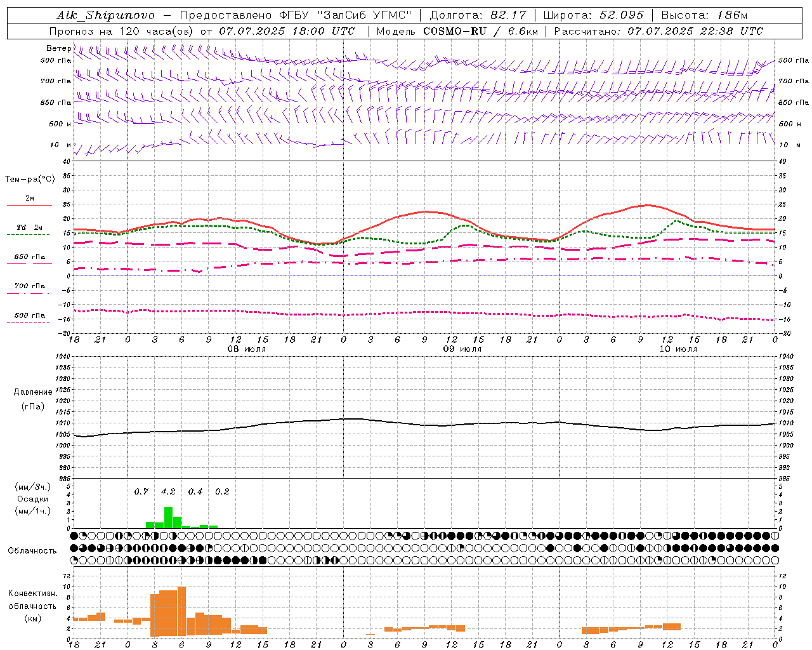Click the 'COSMO-RU / 6.6км' model text
The width and height of the screenshot is (812, 650).
point(481,31)
